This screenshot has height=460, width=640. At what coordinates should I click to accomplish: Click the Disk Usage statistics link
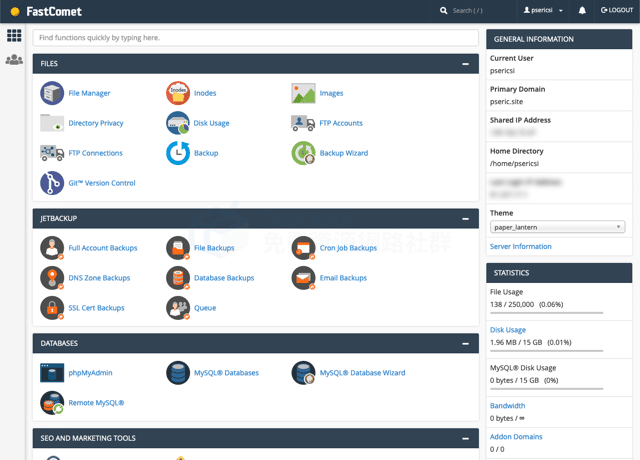508,330
